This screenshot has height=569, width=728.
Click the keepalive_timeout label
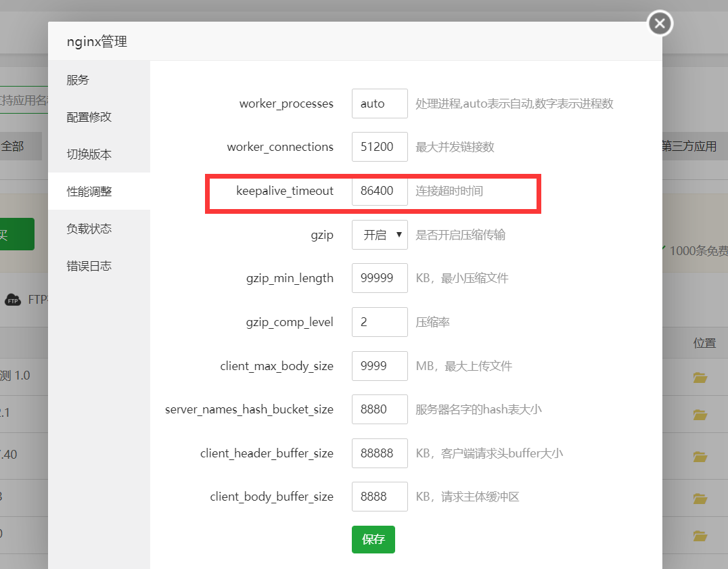tap(285, 191)
